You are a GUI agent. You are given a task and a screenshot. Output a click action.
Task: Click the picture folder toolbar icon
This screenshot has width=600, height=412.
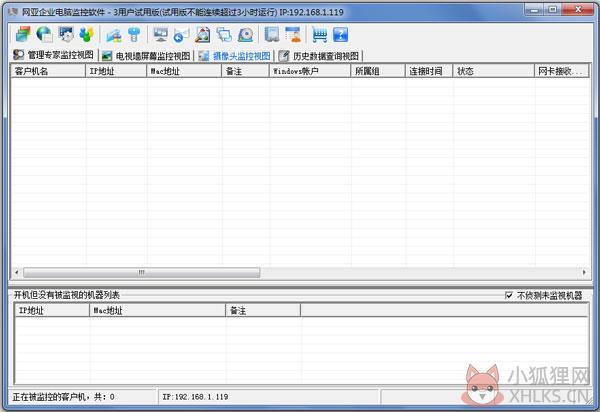point(114,35)
